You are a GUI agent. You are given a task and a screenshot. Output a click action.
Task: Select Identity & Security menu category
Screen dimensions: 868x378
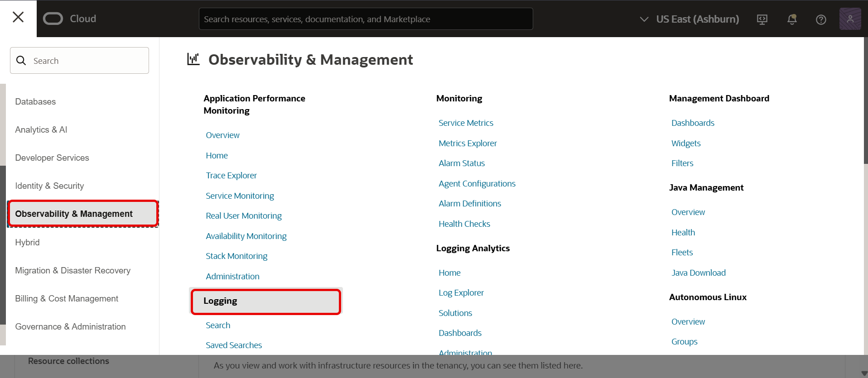49,186
